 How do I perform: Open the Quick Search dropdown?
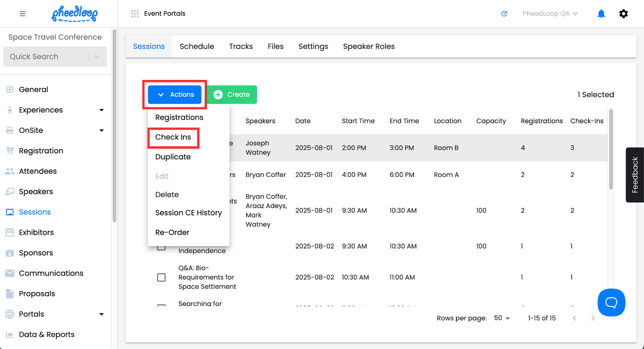[x=97, y=57]
